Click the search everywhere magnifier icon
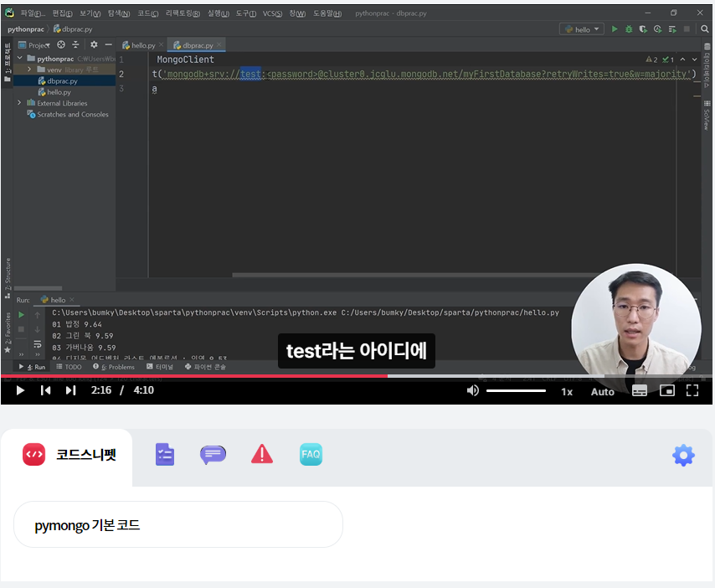715x588 pixels. (x=704, y=29)
